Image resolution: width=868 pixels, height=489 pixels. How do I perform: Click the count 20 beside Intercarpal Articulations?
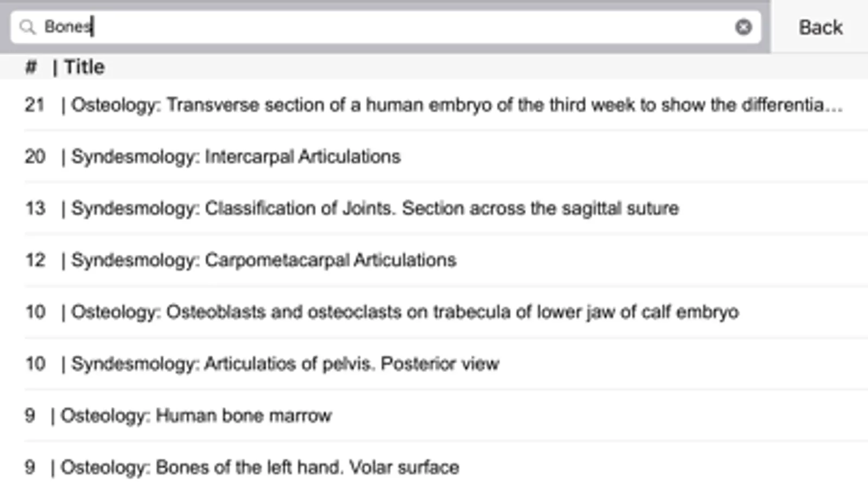(35, 156)
